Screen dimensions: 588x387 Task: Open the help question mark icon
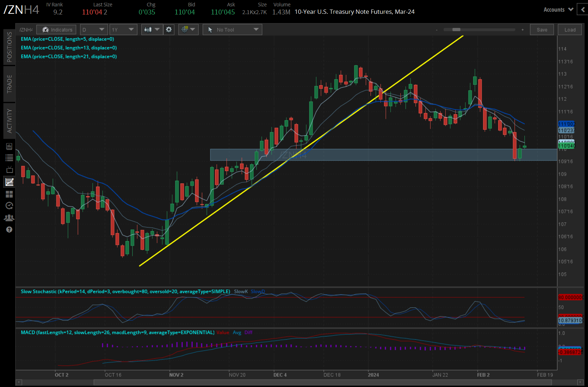tap(10, 229)
